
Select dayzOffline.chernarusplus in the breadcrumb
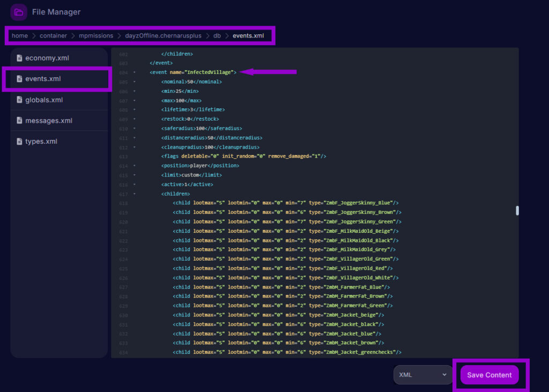tap(162, 35)
